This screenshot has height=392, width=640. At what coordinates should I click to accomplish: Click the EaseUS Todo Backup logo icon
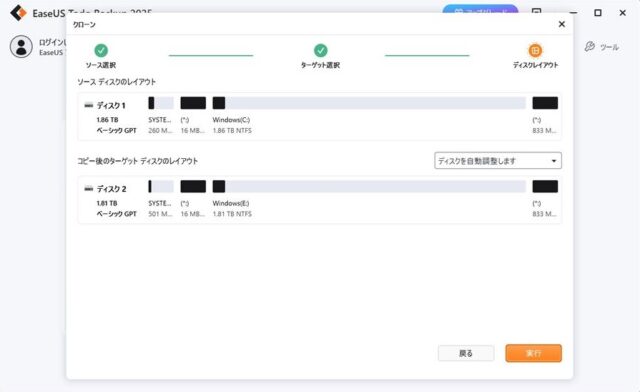(18, 13)
